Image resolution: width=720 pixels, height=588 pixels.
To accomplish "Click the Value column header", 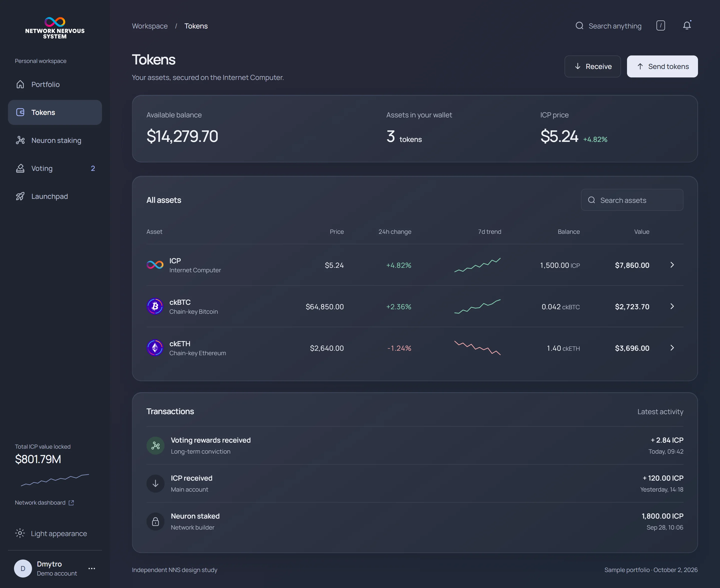I will 642,232.
